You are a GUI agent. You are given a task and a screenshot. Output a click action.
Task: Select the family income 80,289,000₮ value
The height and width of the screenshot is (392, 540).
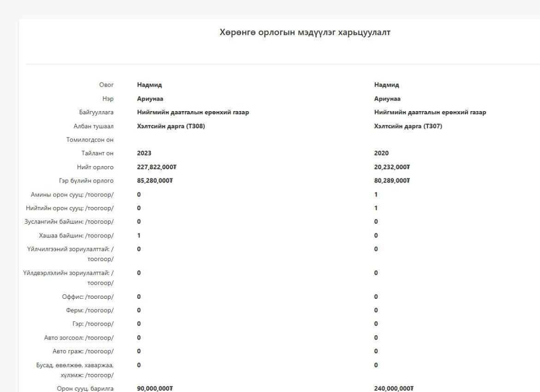pyautogui.click(x=392, y=181)
